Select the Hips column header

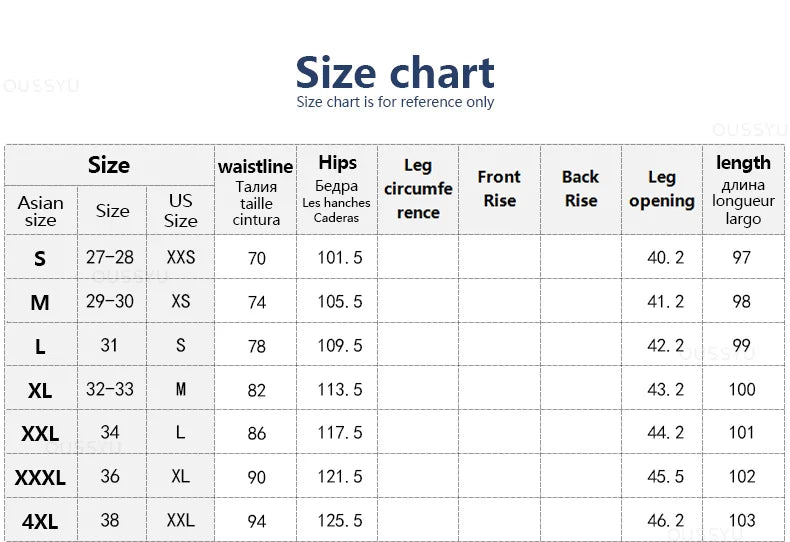(x=337, y=190)
